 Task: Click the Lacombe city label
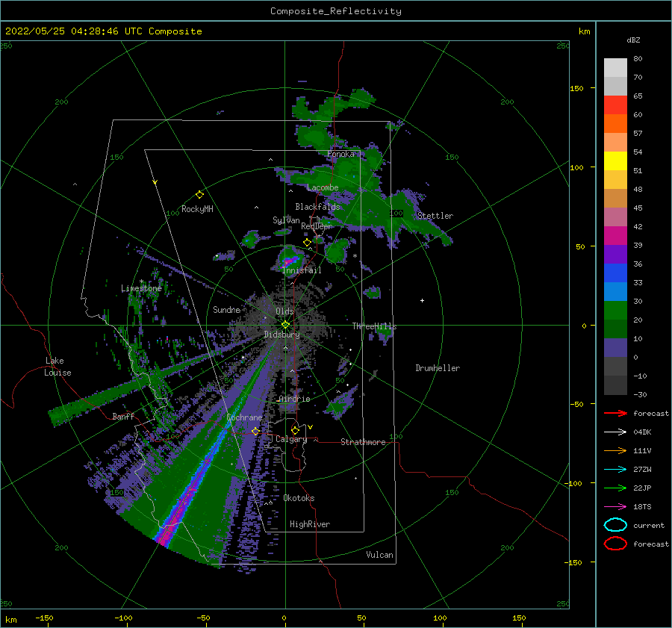(x=323, y=187)
